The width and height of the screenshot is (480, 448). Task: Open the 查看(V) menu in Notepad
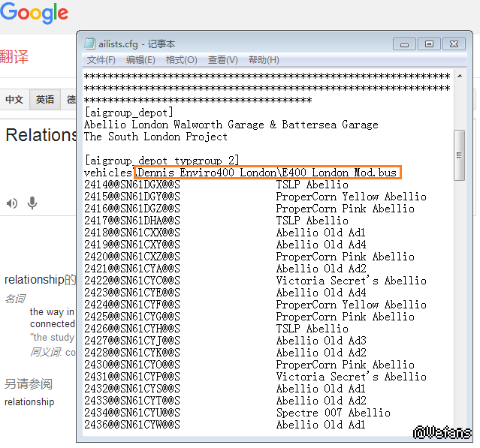pos(222,60)
